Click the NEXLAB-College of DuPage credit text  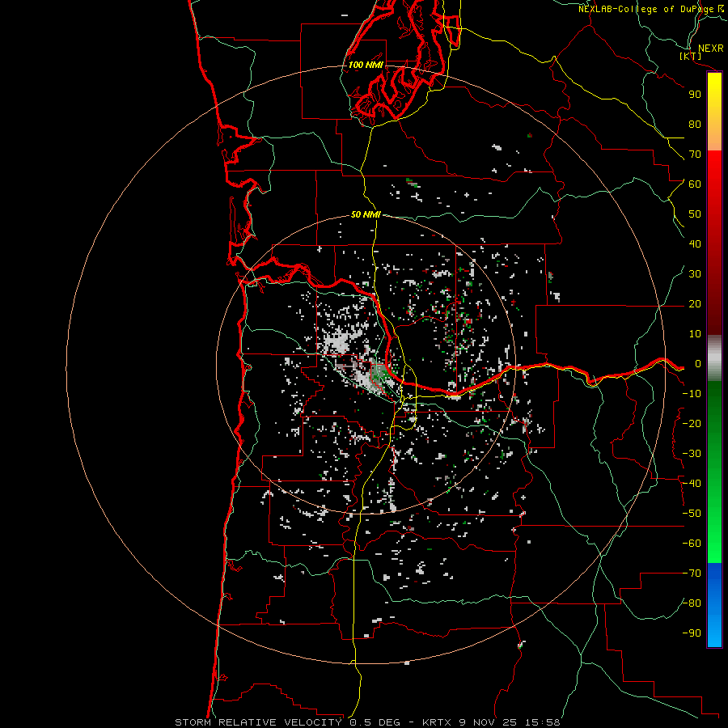point(646,9)
